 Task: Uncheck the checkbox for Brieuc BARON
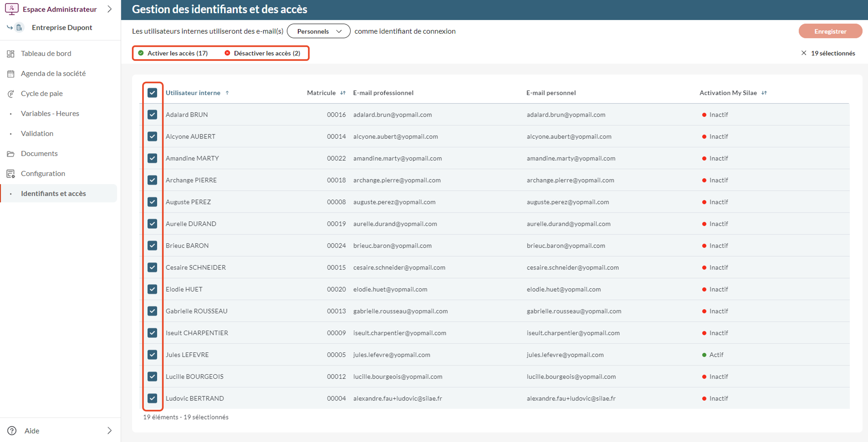(152, 246)
